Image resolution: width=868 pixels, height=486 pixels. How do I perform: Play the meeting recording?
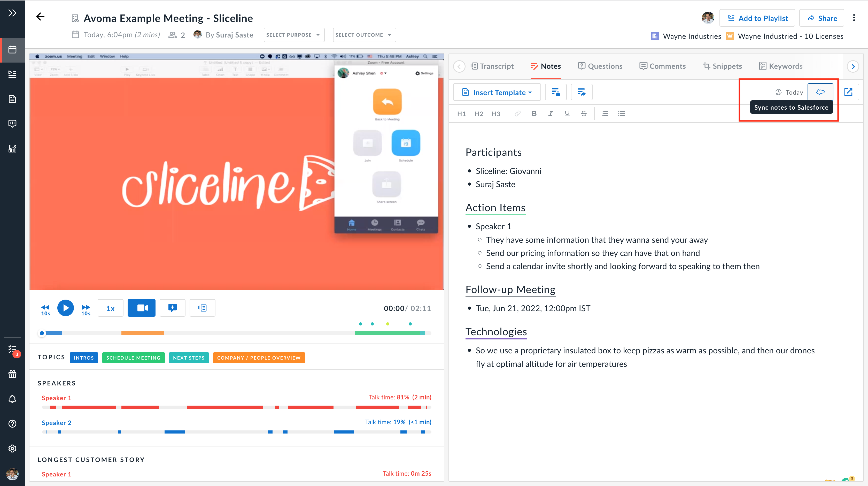pyautogui.click(x=66, y=308)
